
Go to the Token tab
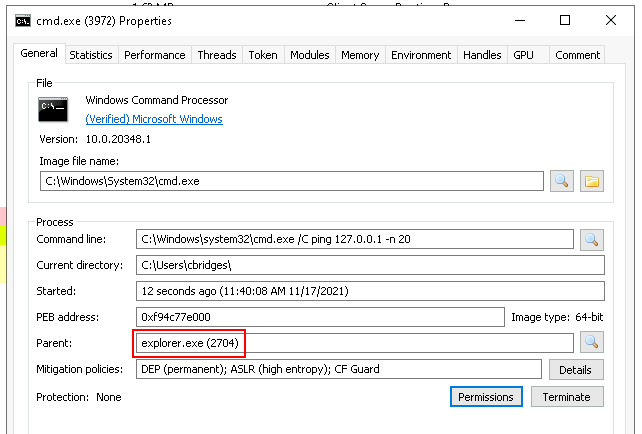[263, 56]
